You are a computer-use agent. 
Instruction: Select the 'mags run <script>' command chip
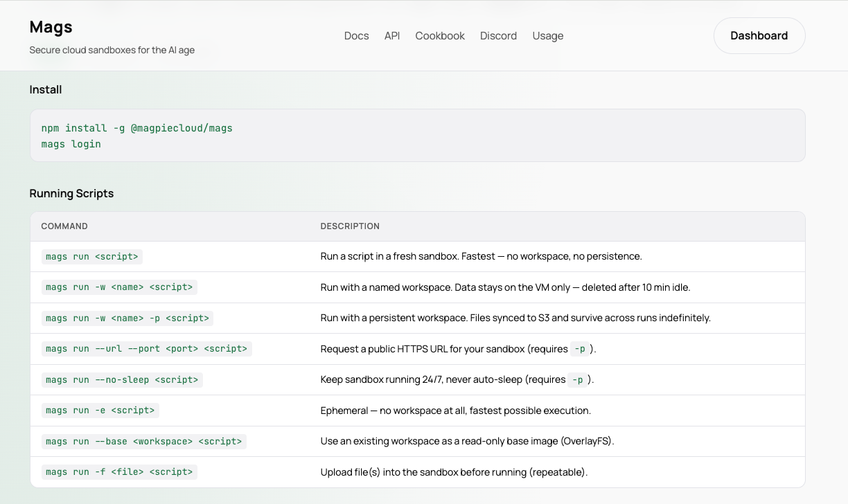(91, 256)
